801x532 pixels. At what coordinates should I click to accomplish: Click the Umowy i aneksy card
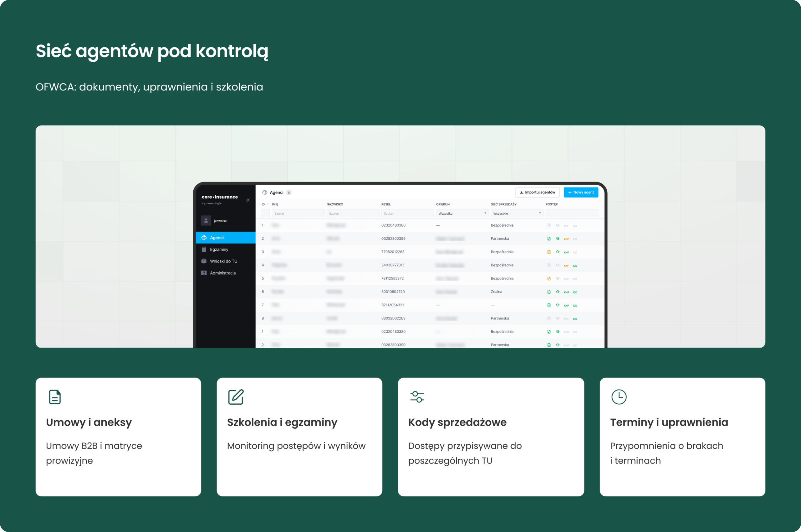tap(118, 437)
